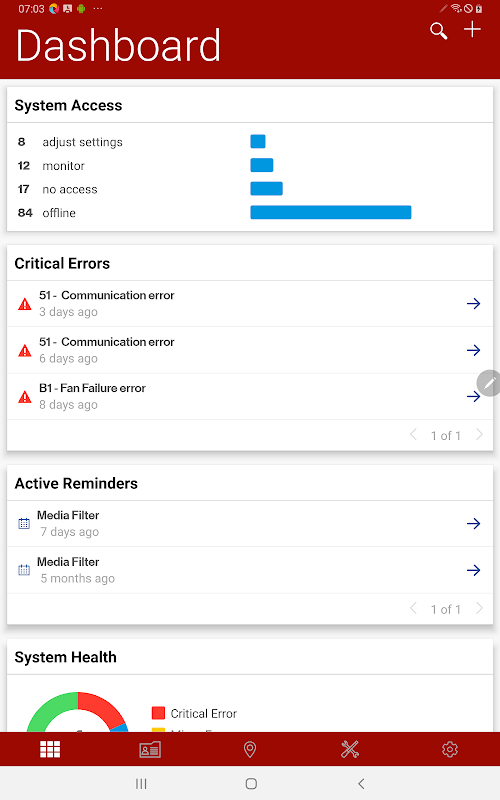Select the offline bar in System Access
This screenshot has width=500, height=800.
(331, 212)
